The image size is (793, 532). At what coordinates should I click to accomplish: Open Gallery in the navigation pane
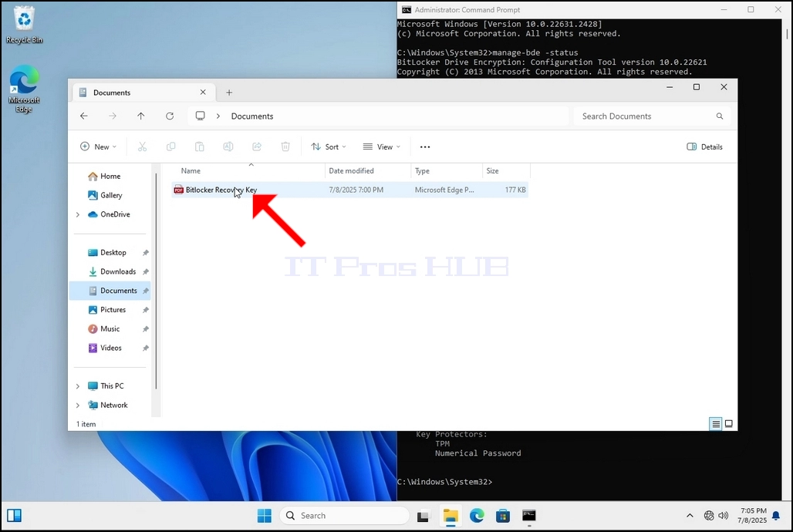click(x=105, y=195)
